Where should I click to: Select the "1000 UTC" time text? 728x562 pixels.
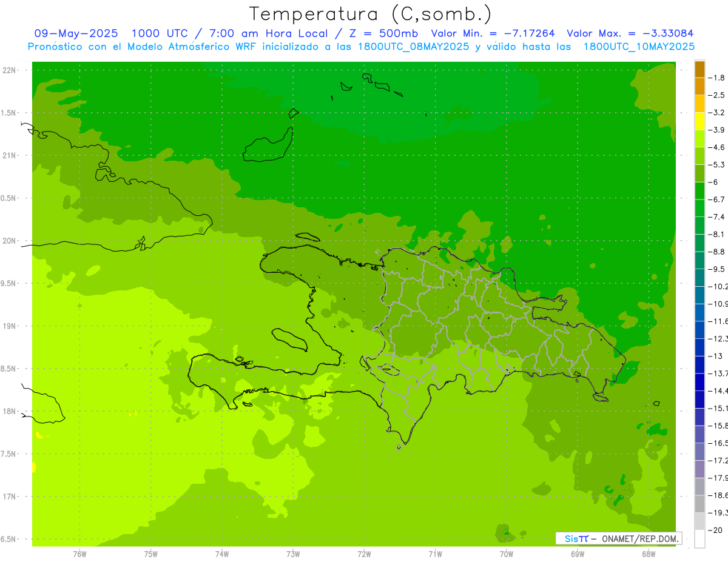(x=160, y=33)
